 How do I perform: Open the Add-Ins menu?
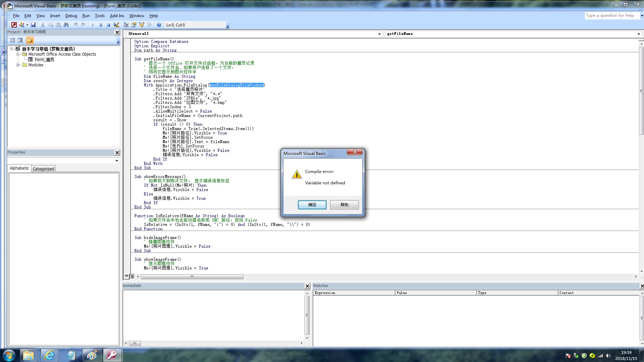pos(117,16)
